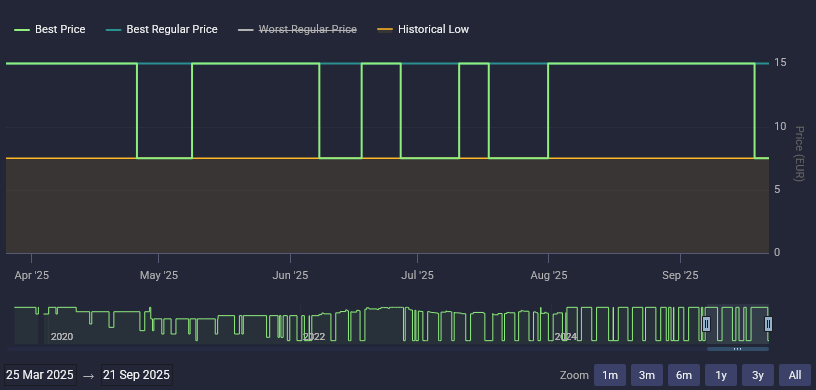This screenshot has width=816, height=390.
Task: Click the navigator scrollbar below the overview chart
Action: coord(737,349)
